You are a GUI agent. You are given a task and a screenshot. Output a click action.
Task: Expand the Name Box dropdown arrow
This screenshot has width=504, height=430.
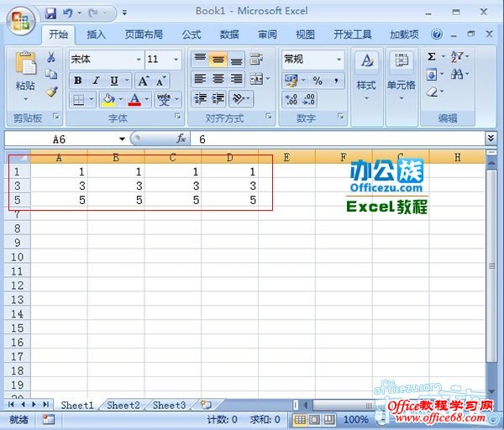click(x=122, y=139)
